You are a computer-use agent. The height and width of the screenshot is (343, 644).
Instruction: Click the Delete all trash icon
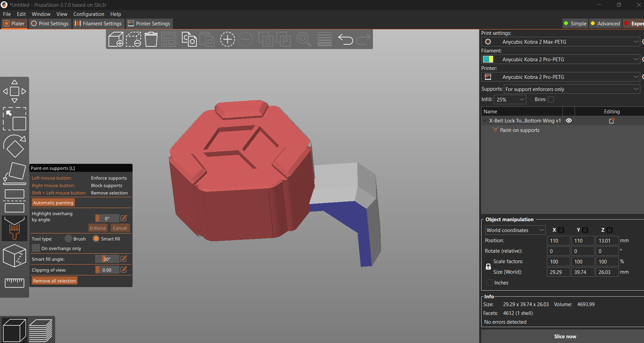151,39
